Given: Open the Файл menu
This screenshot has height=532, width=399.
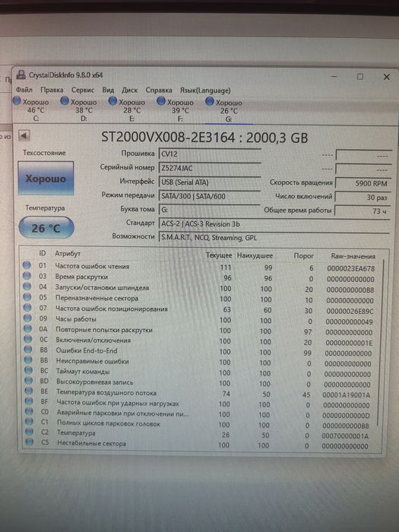Looking at the screenshot, I should [24, 90].
